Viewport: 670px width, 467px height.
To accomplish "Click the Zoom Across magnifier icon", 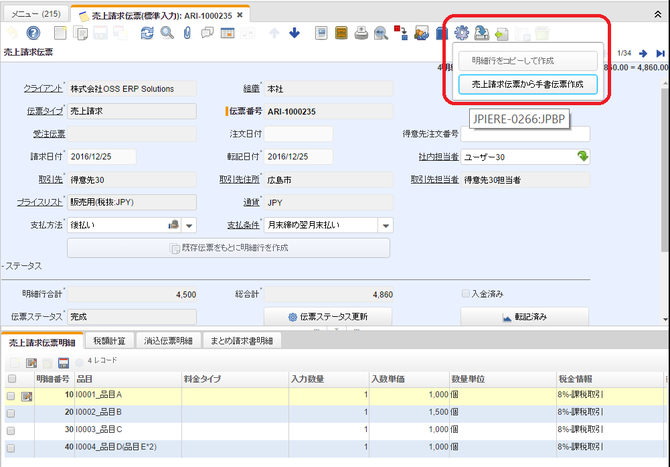I will coord(381,33).
